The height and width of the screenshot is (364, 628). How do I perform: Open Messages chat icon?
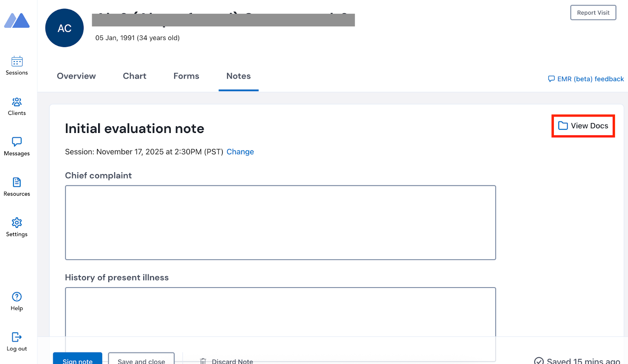(17, 142)
